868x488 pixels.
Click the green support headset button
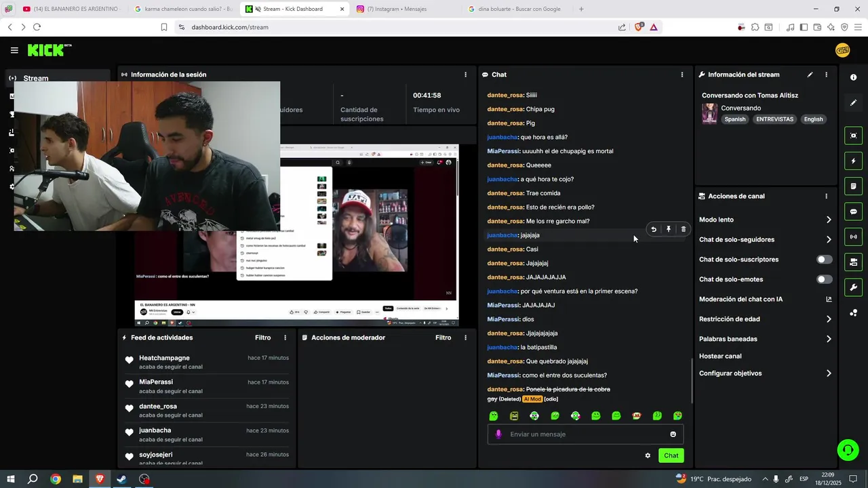coord(847,449)
